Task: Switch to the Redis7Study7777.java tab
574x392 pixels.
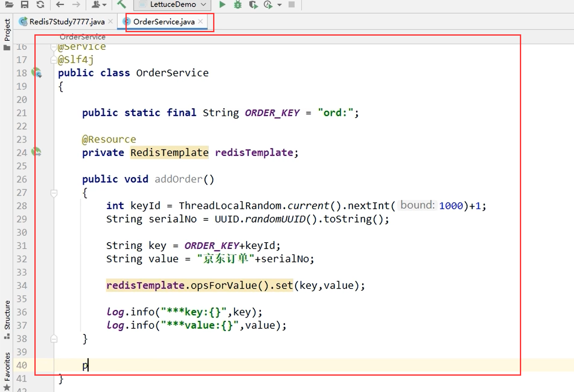Action: [x=67, y=21]
